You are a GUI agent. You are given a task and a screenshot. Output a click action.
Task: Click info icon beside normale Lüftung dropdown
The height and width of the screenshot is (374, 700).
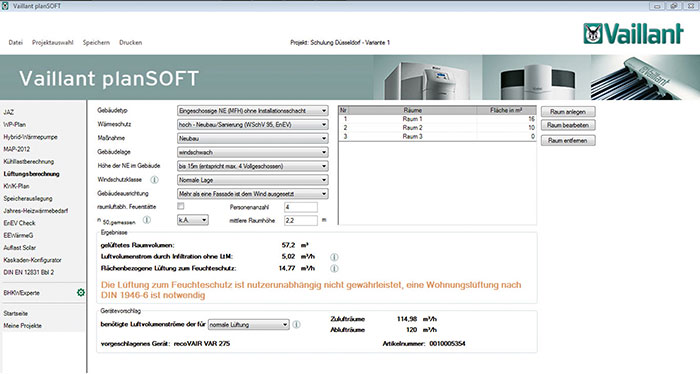point(296,324)
